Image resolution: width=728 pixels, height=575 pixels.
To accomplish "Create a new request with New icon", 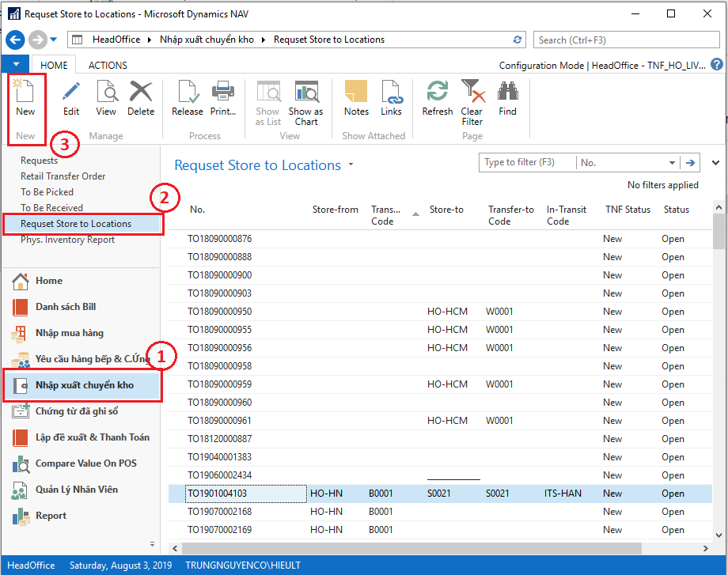I will [x=25, y=97].
